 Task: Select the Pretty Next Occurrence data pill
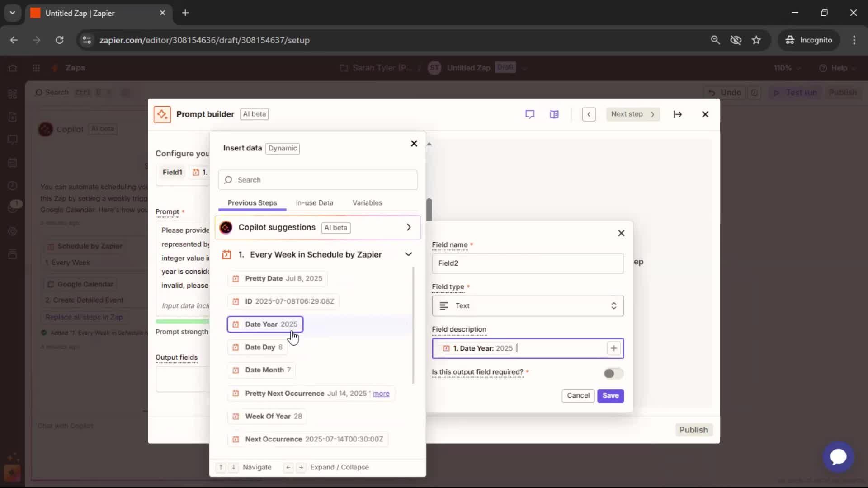point(311,394)
